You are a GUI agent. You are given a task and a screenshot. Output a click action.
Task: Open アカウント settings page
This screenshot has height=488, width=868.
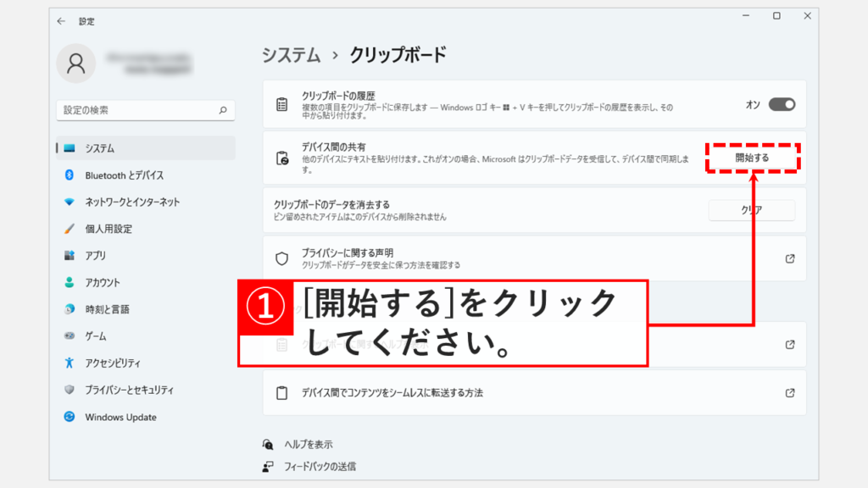(x=103, y=283)
